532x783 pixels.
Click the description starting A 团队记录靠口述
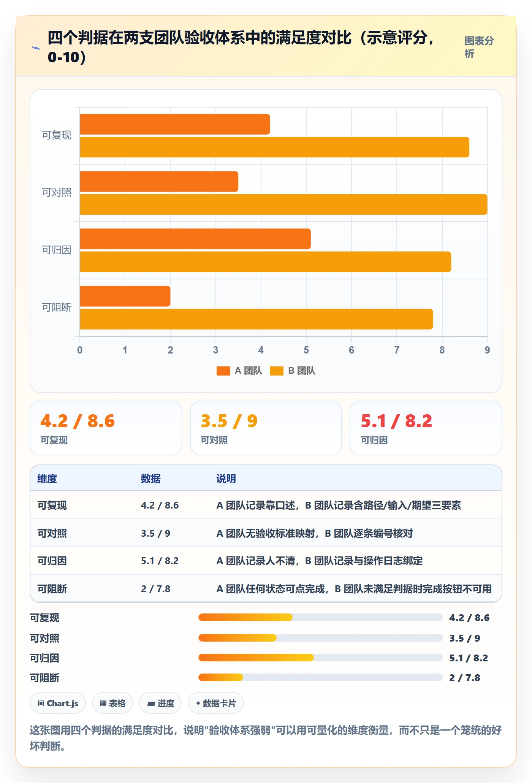point(339,505)
